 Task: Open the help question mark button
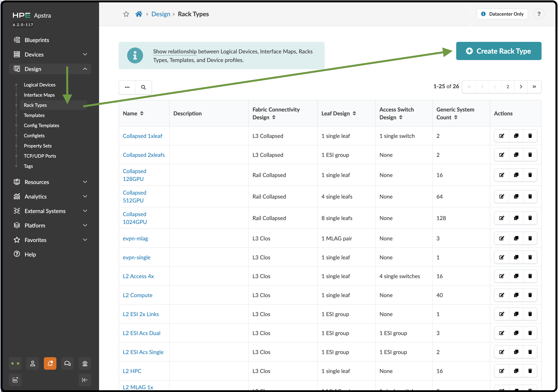[539, 14]
